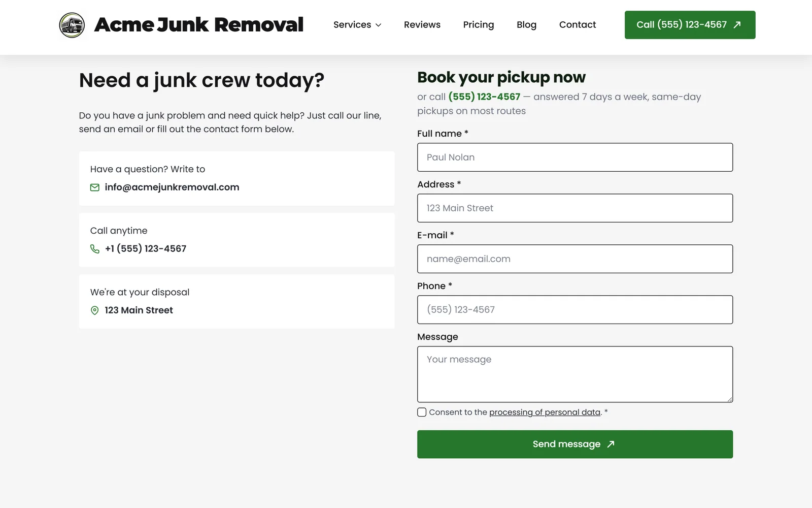Click the 'Phone *' field label
The image size is (812, 508).
pyautogui.click(x=434, y=286)
